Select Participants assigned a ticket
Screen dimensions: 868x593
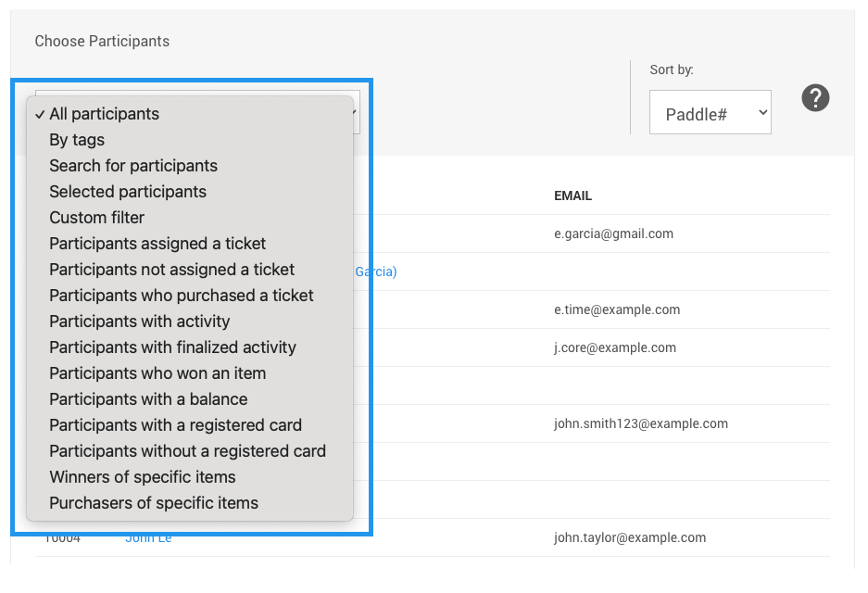point(157,244)
